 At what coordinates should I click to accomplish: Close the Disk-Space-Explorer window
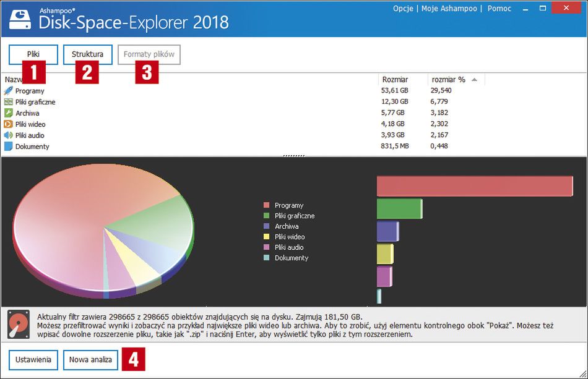pos(566,7)
